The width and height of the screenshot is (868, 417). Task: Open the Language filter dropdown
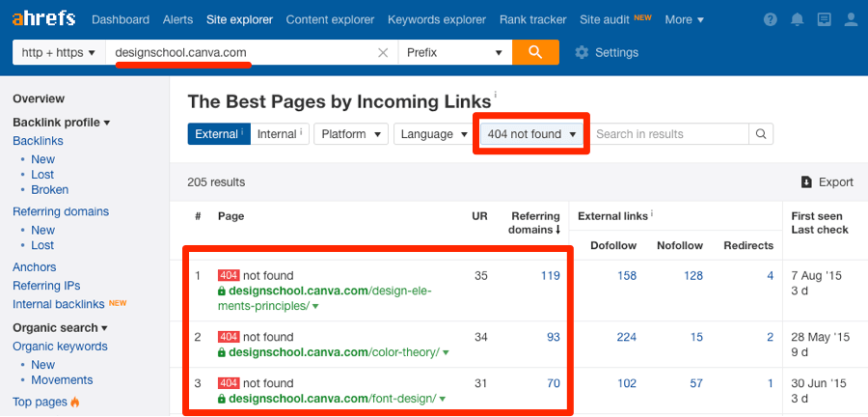click(435, 134)
